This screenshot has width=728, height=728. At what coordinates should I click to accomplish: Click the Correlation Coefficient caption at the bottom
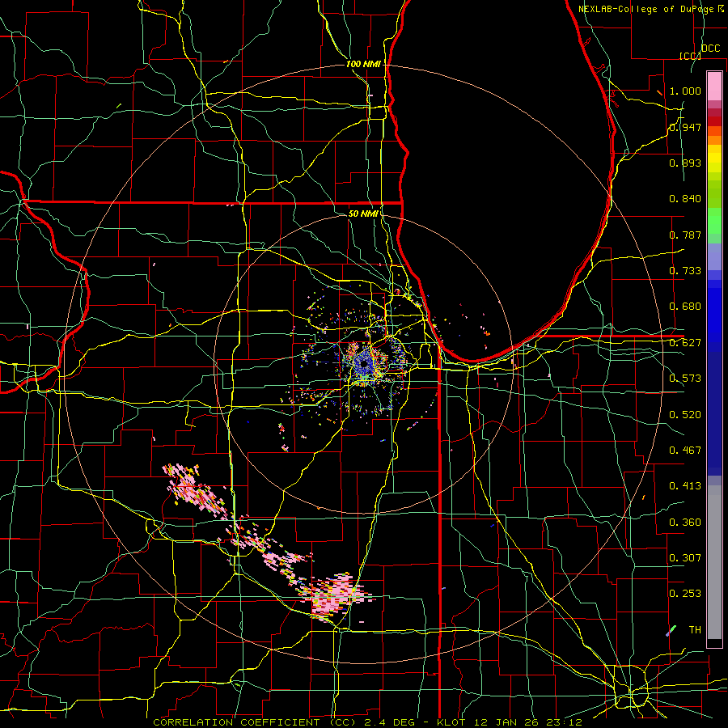pos(367,722)
